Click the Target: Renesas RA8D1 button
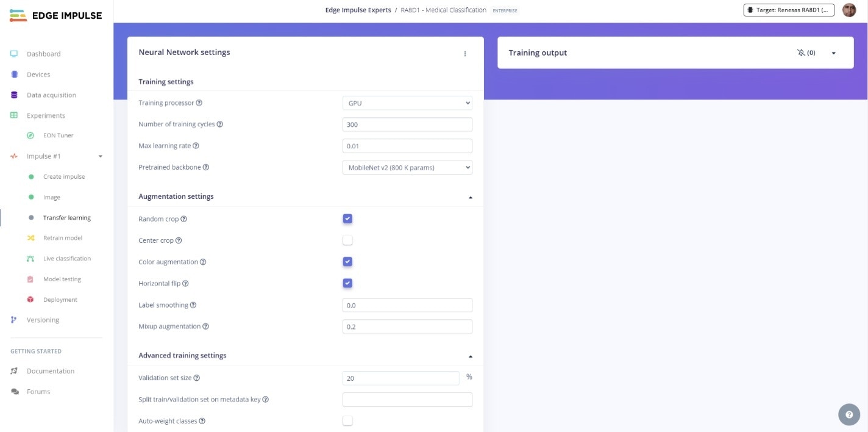This screenshot has width=868, height=432. (x=789, y=10)
